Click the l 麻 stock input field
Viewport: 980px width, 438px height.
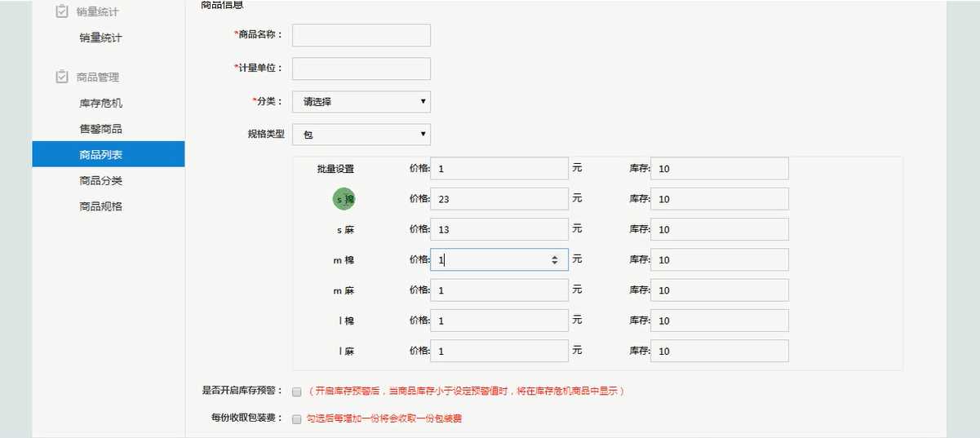pyautogui.click(x=719, y=351)
